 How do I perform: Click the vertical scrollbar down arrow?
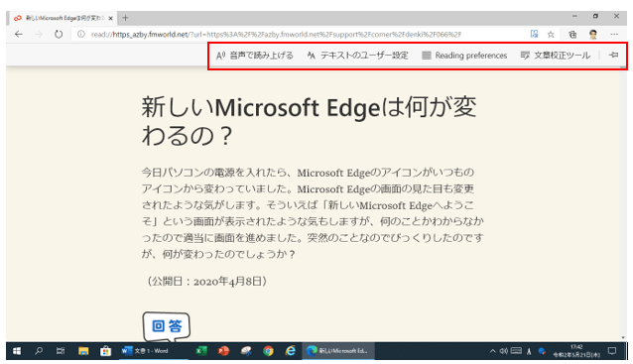pyautogui.click(x=623, y=338)
